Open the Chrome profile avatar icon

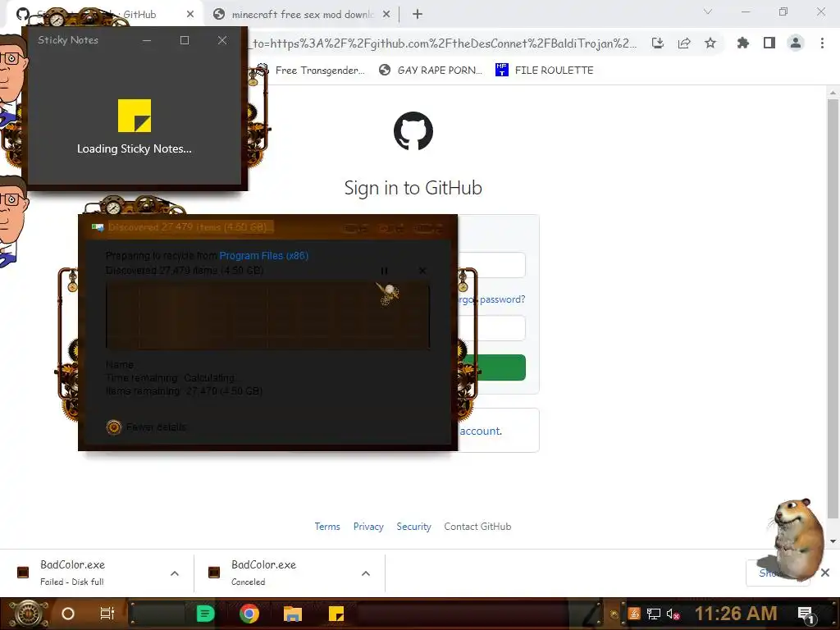(796, 43)
